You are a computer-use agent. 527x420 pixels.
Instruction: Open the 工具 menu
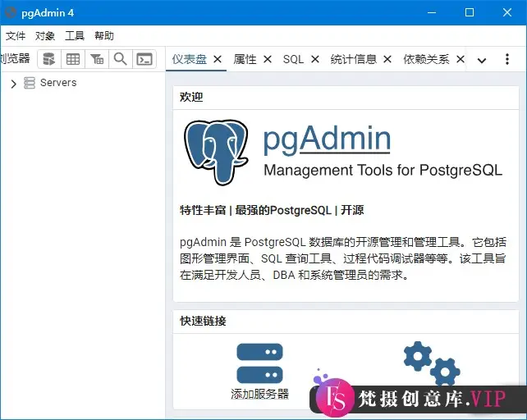75,35
